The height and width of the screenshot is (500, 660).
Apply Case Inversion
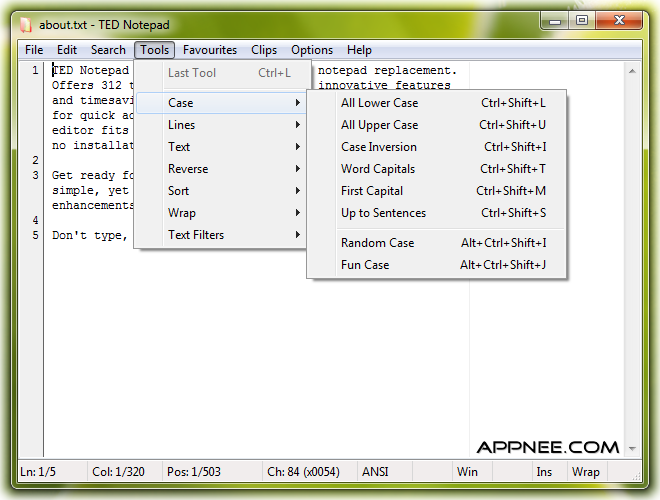436,147
